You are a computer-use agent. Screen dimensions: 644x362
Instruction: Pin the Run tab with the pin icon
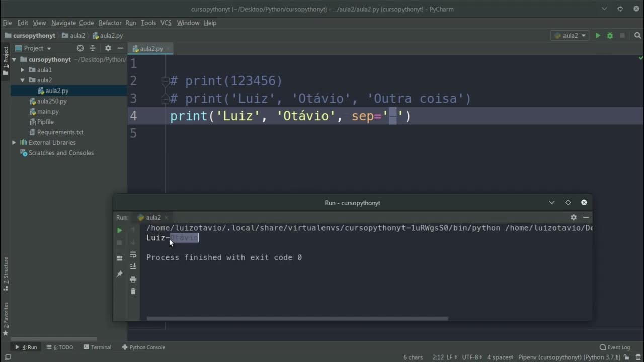coord(119,274)
